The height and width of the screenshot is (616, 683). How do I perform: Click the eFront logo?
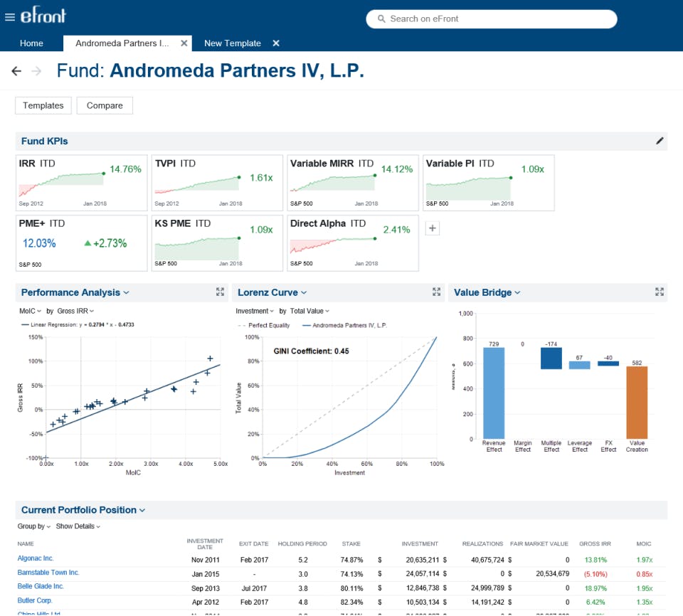coord(45,14)
